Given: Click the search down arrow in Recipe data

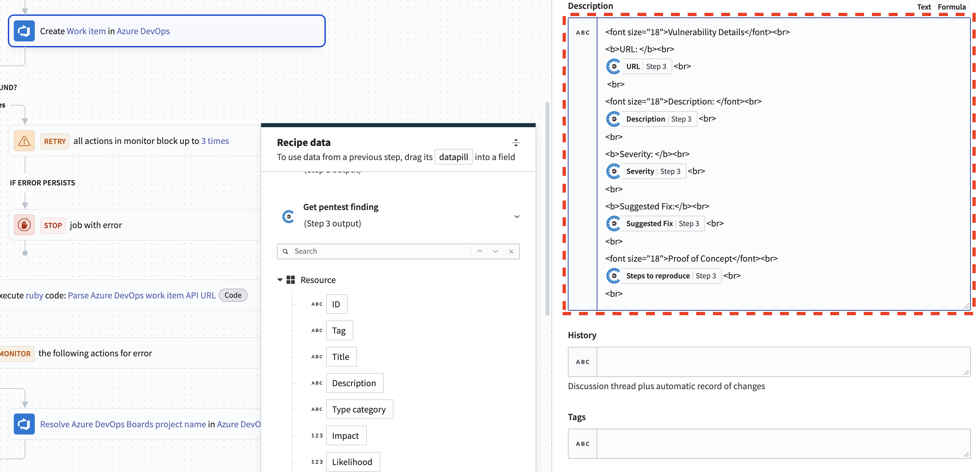Looking at the screenshot, I should [x=495, y=250].
